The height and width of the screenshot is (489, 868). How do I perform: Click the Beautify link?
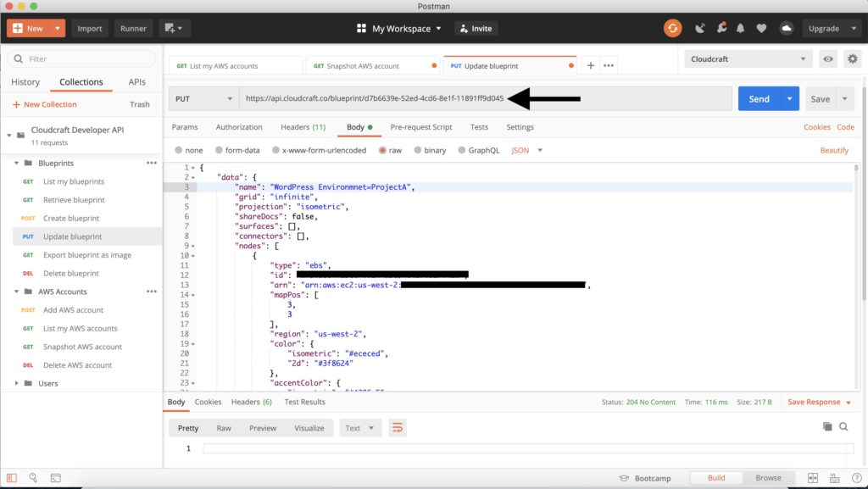click(x=833, y=150)
